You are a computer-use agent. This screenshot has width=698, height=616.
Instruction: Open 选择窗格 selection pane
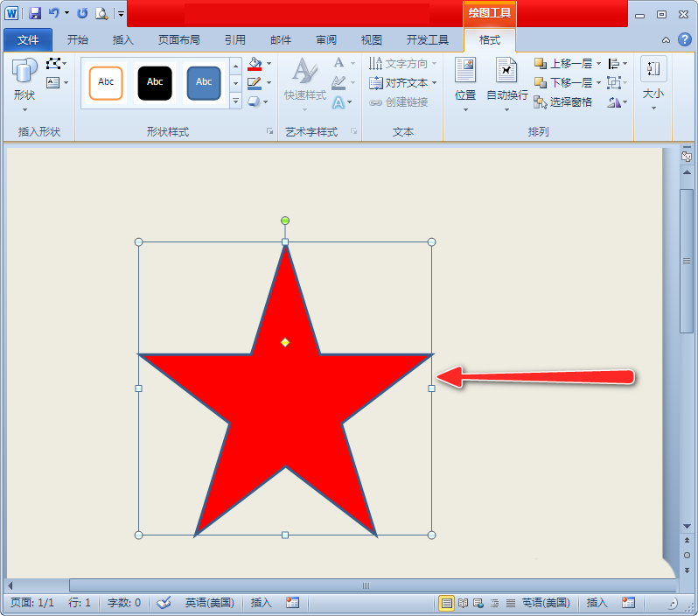[563, 102]
